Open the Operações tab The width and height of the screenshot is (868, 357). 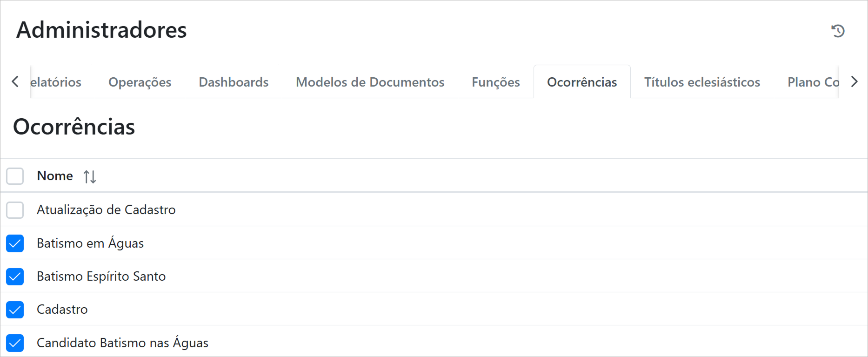click(140, 82)
